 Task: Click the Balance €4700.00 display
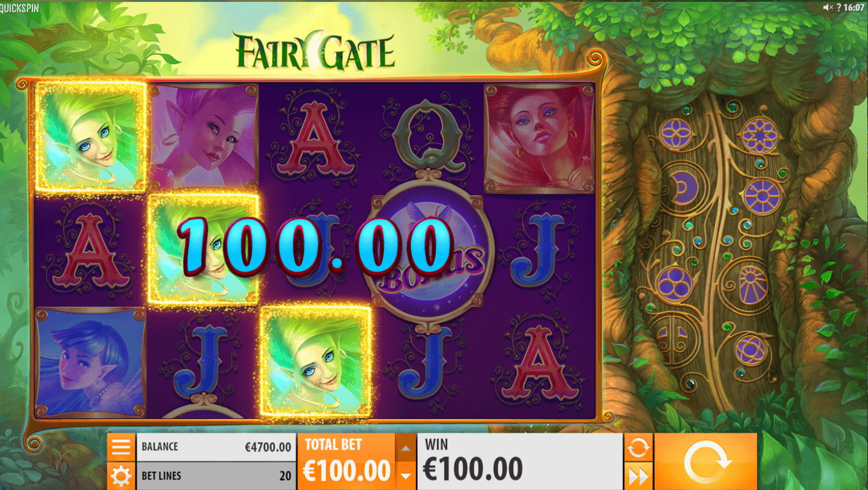[x=216, y=447]
